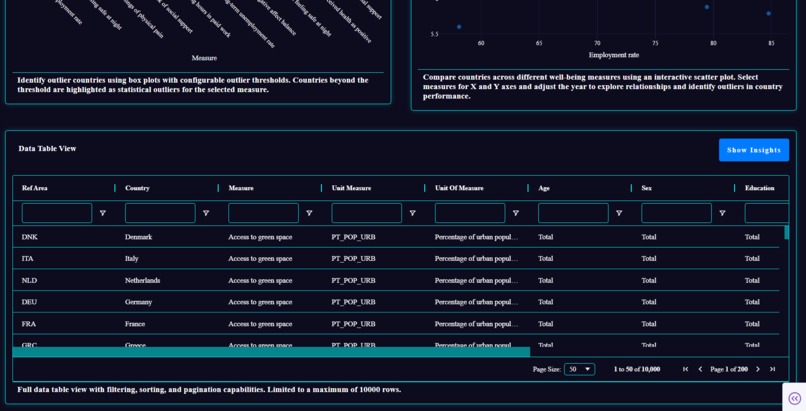Click the table's vertical scrollbar thumb
The image size is (806, 411).
(786, 232)
